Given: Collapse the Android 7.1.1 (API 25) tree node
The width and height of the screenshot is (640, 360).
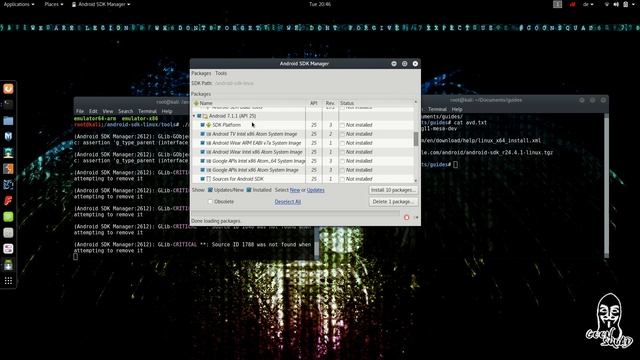Looking at the screenshot, I should (194, 116).
